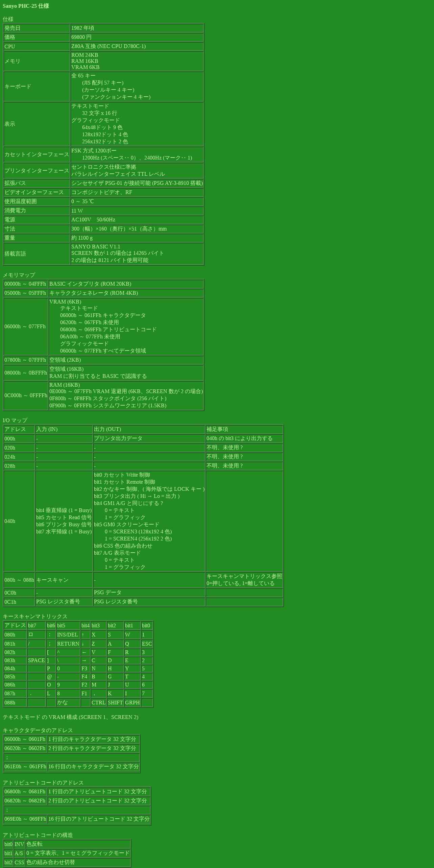The image size is (434, 868).
Task: Click 'bit3 プリンタ出力 ( Hi → Lo = 出力 )' line
Action: click(137, 496)
